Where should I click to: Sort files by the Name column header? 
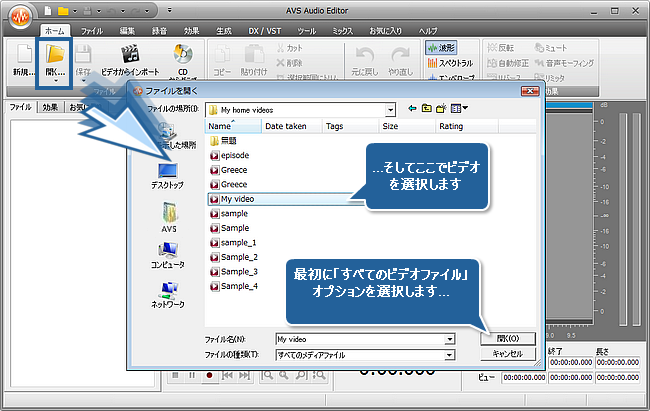pyautogui.click(x=232, y=127)
